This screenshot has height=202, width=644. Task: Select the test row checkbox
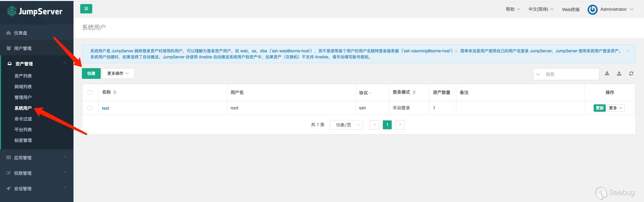[90, 108]
